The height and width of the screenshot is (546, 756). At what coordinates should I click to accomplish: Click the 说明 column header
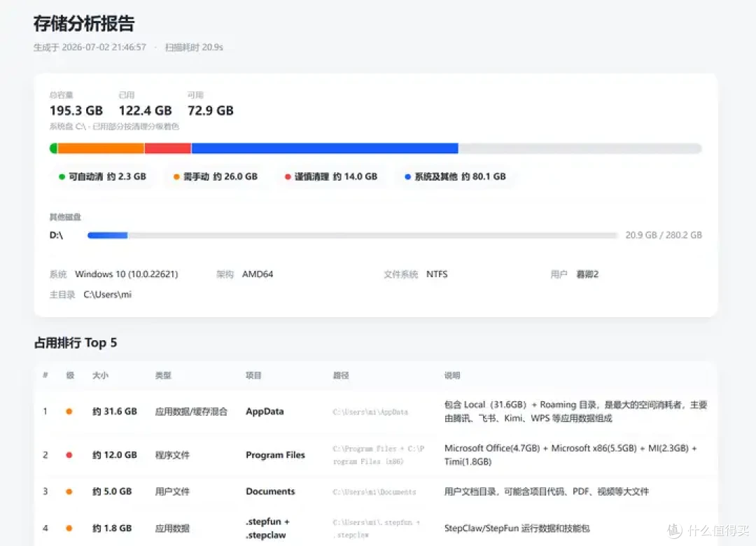tap(452, 375)
